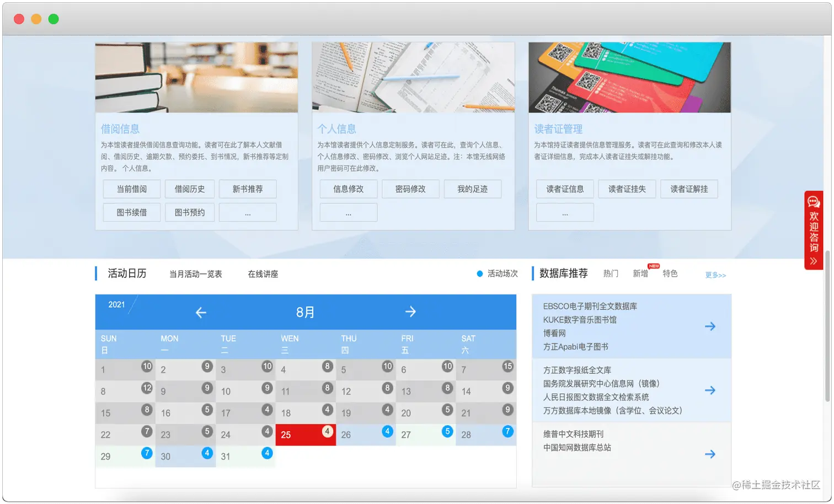Viewport: 834px width, 504px height.
Task: Click the chat bubble icon on the consultation tab
Action: tap(814, 202)
